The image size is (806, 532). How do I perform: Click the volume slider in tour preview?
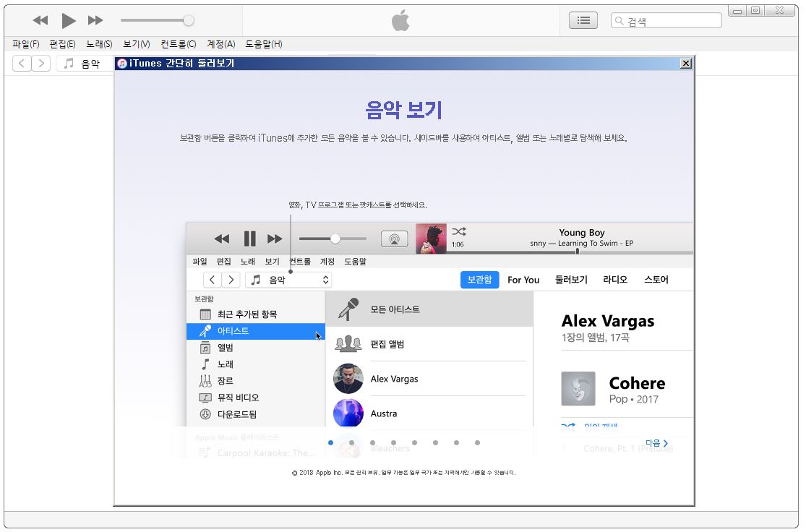click(x=333, y=239)
